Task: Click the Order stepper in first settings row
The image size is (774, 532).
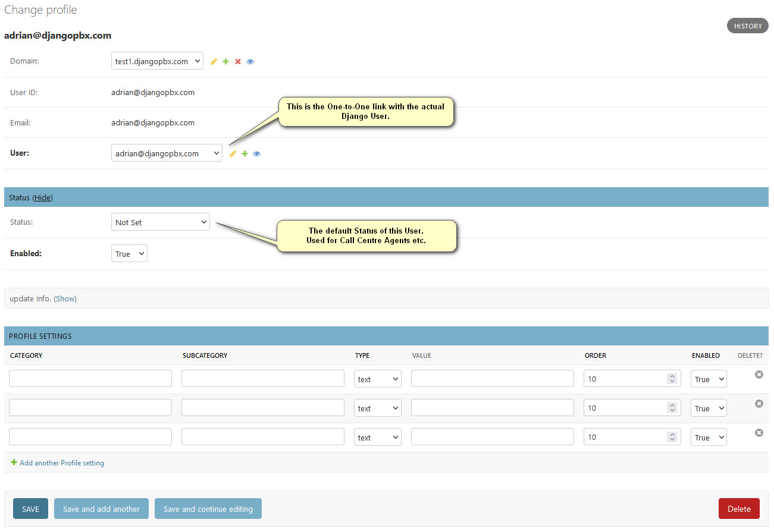Action: (x=672, y=379)
